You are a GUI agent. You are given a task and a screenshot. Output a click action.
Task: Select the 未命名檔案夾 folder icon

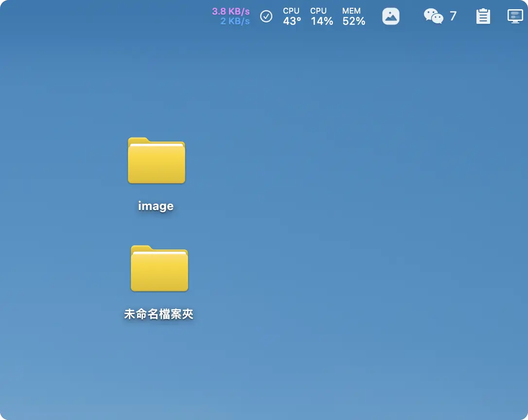159,268
